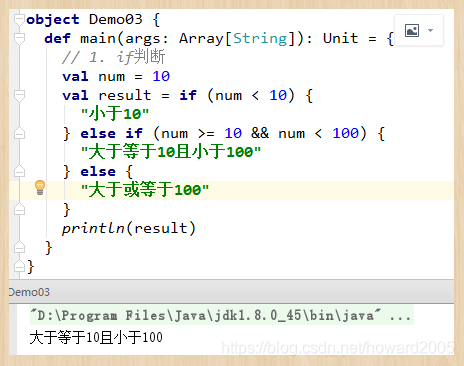Open the dropdown arrow beside image icon
464x366 pixels.
coord(430,30)
